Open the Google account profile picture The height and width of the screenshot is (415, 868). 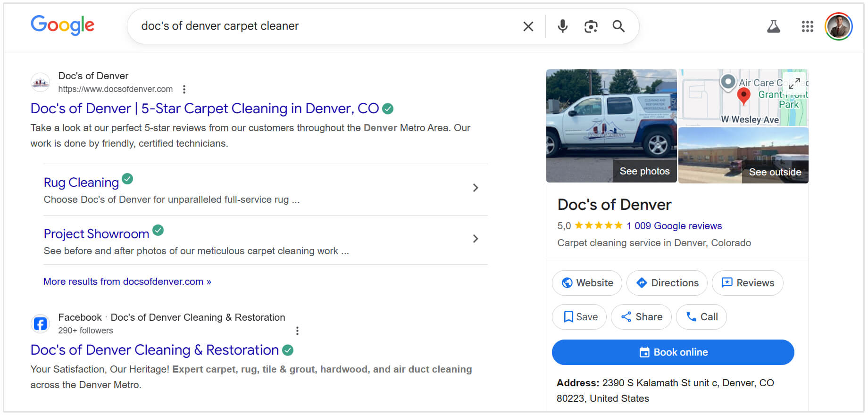[x=838, y=26]
